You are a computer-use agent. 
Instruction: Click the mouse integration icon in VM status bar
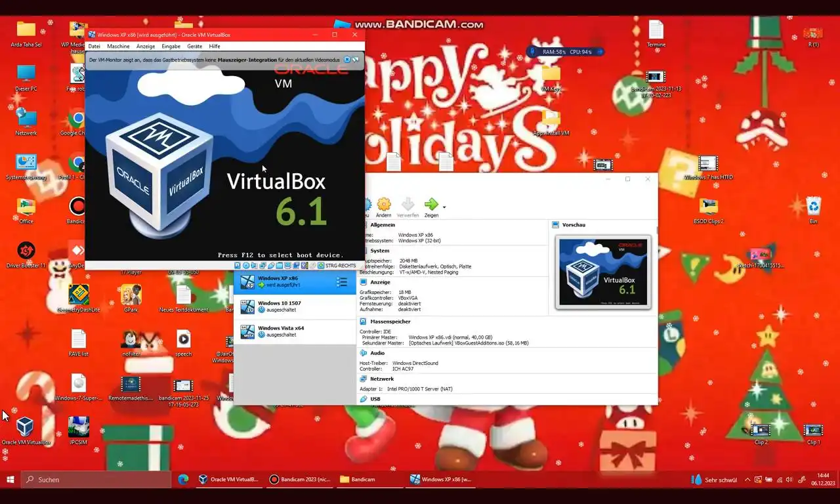click(x=313, y=266)
